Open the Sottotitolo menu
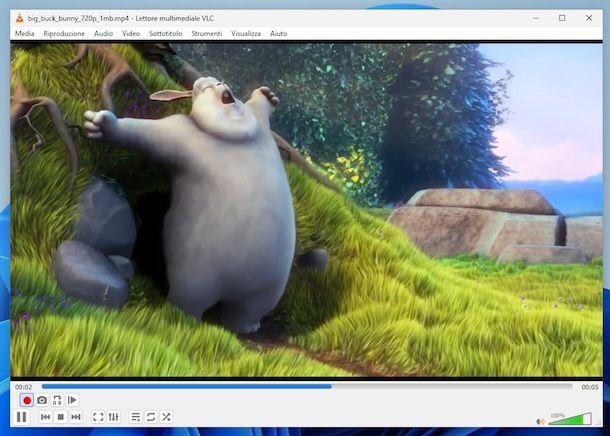Screen dimensions: 610x436 point(166,33)
